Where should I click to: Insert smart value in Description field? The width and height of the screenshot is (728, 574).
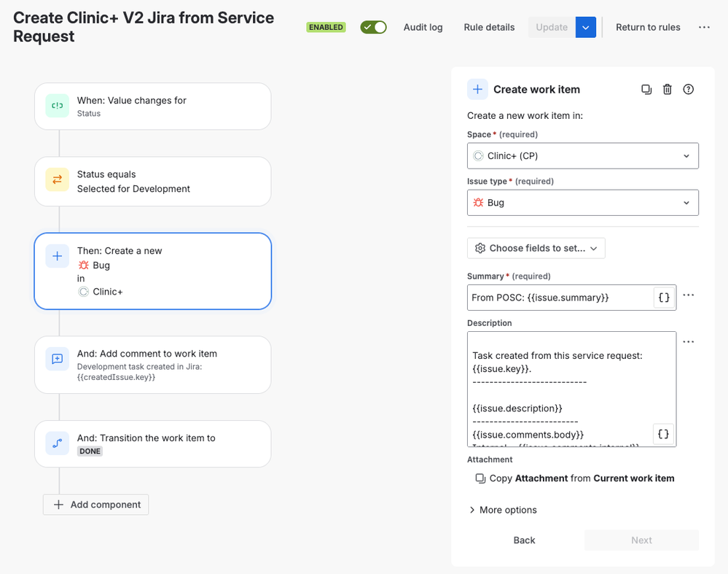(663, 434)
